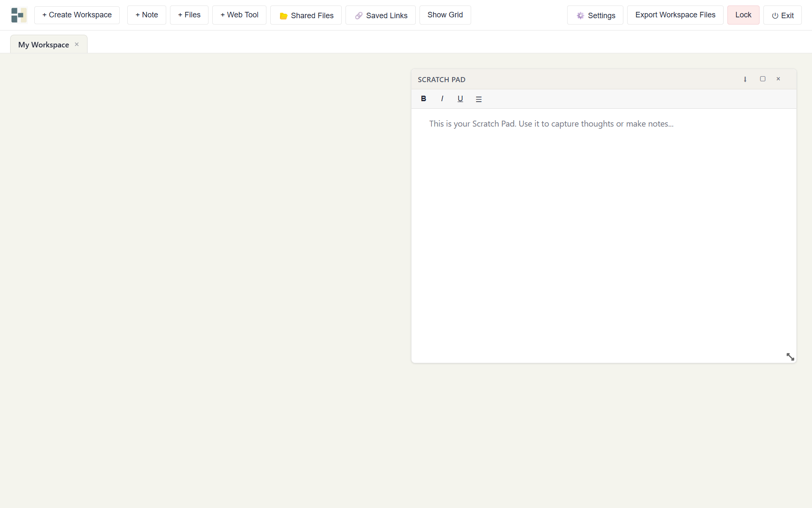The image size is (812, 508).
Task: Lock the workspace
Action: pos(743,15)
